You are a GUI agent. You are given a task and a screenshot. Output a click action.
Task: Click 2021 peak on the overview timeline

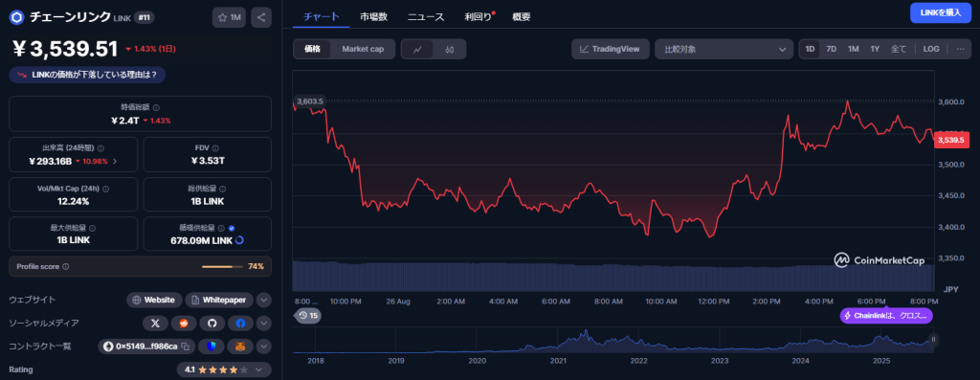tap(586, 331)
